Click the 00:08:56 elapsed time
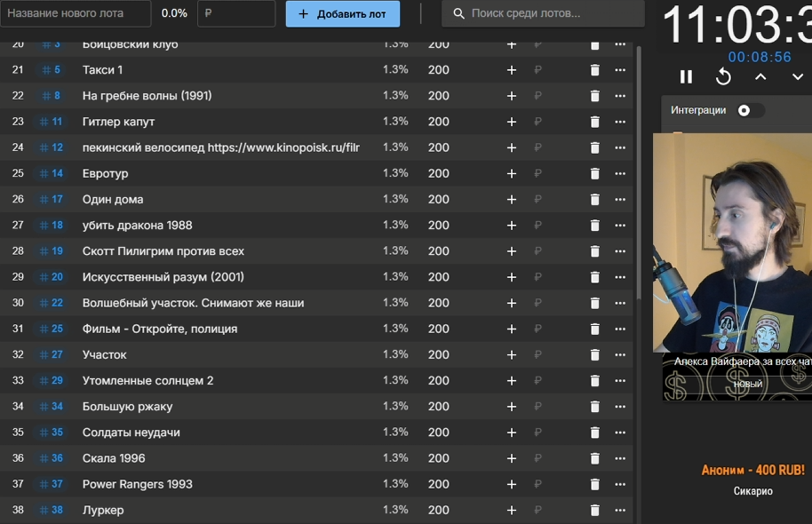Viewport: 812px width, 524px height. 760,57
